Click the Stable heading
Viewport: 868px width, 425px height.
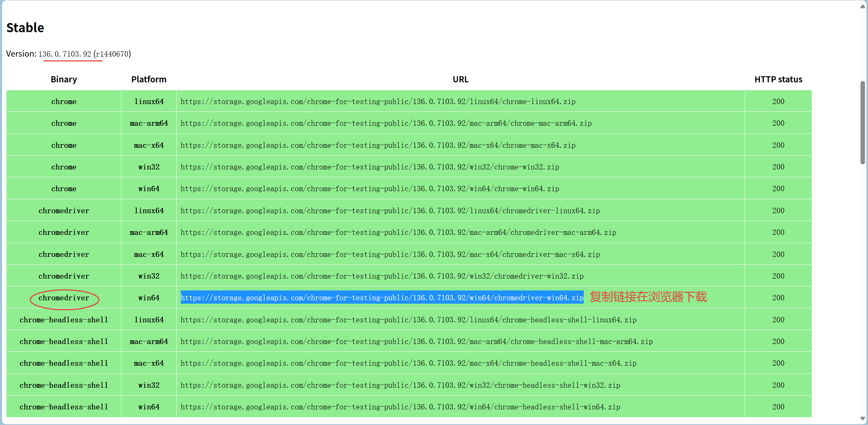coord(25,27)
